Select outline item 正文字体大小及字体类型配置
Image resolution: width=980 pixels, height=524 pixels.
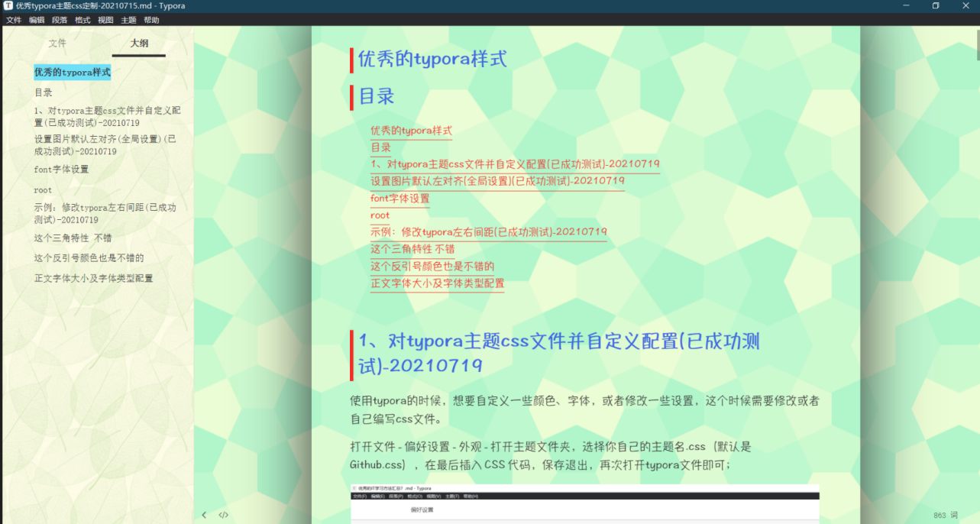[x=93, y=278]
